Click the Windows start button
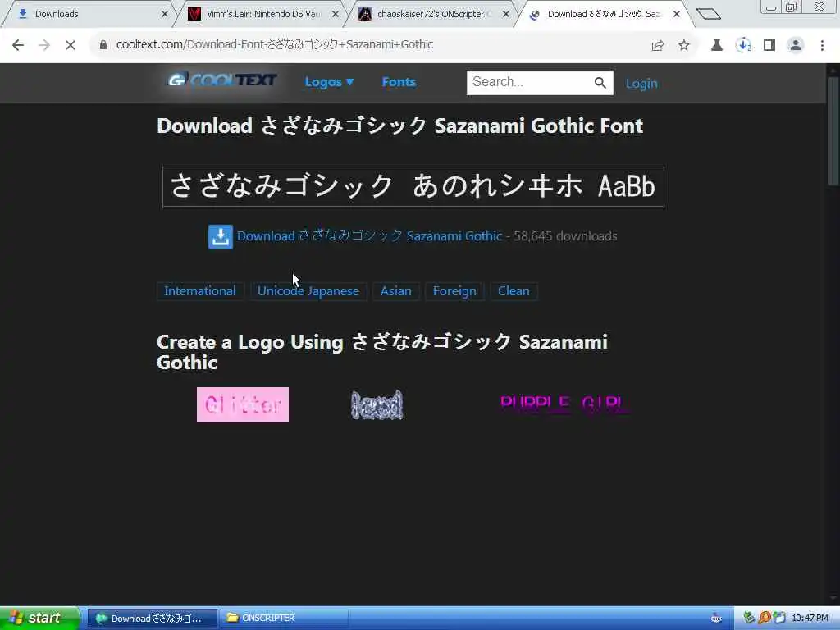The width and height of the screenshot is (840, 630). click(x=39, y=619)
